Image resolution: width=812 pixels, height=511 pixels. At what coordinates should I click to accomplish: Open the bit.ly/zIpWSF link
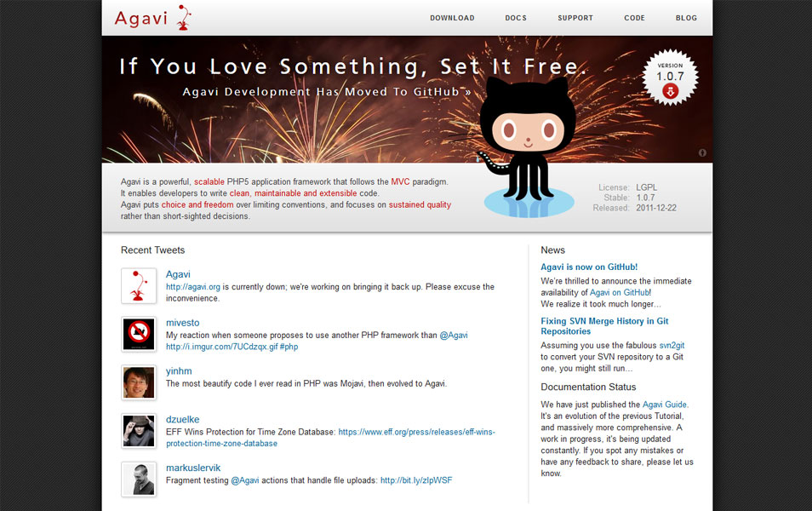(416, 480)
